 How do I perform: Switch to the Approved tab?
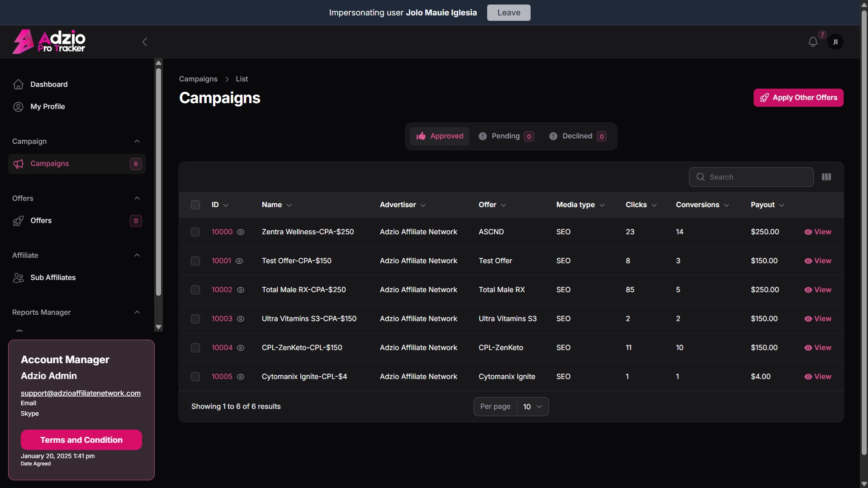440,136
